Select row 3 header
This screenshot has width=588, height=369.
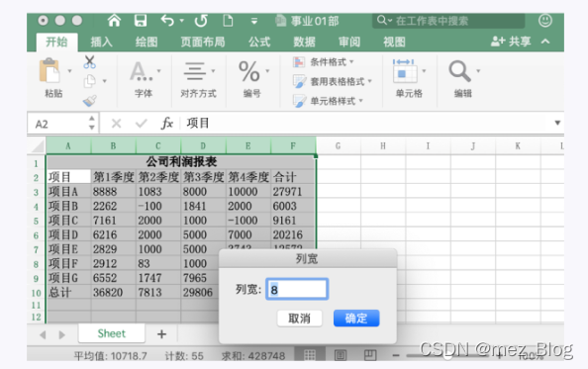(36, 192)
